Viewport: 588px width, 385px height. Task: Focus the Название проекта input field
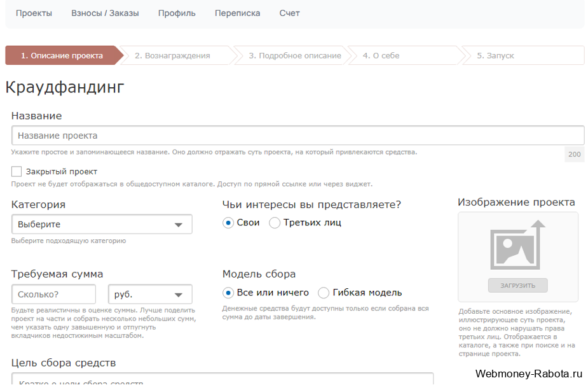tap(297, 136)
